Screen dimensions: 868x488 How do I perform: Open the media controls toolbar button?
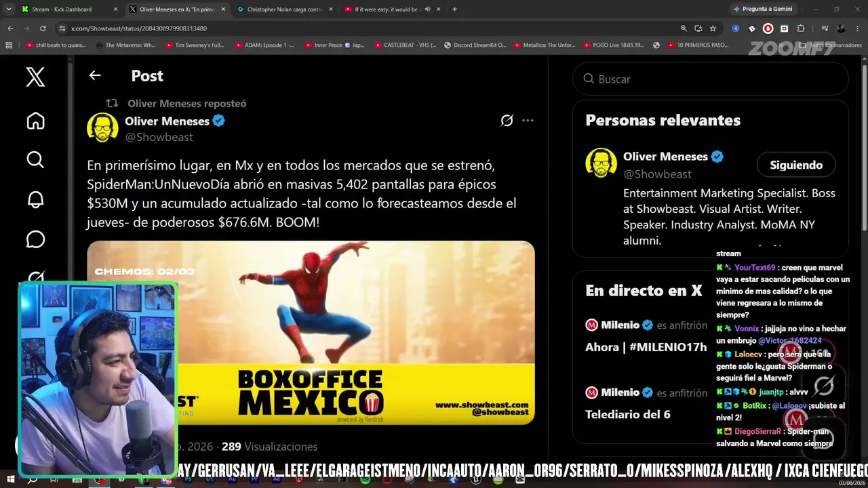tap(825, 28)
